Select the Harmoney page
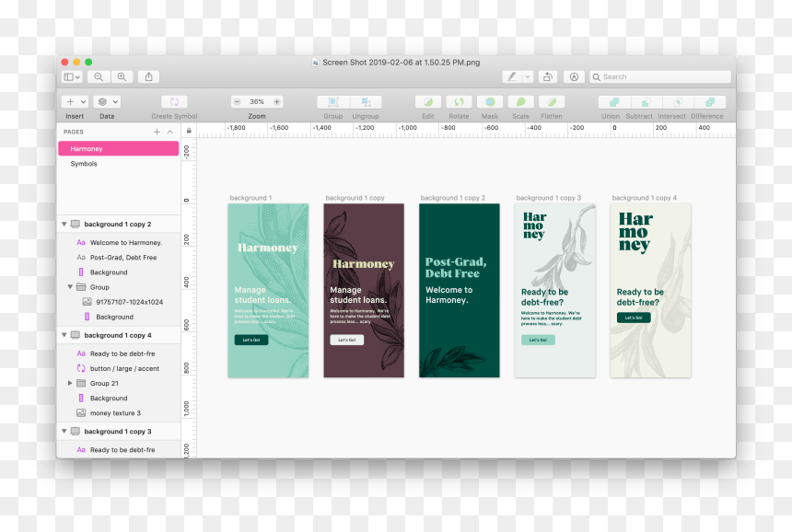This screenshot has height=532, width=792. pos(118,148)
